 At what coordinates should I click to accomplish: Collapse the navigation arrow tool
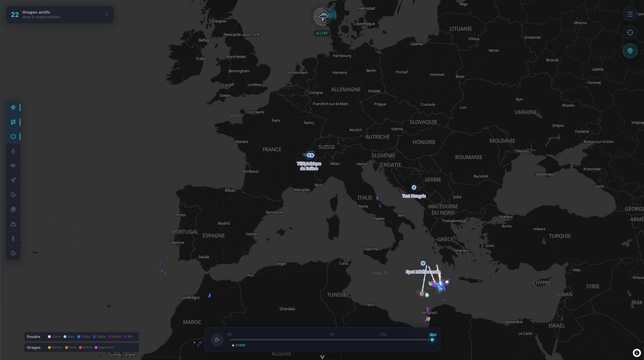(13, 180)
